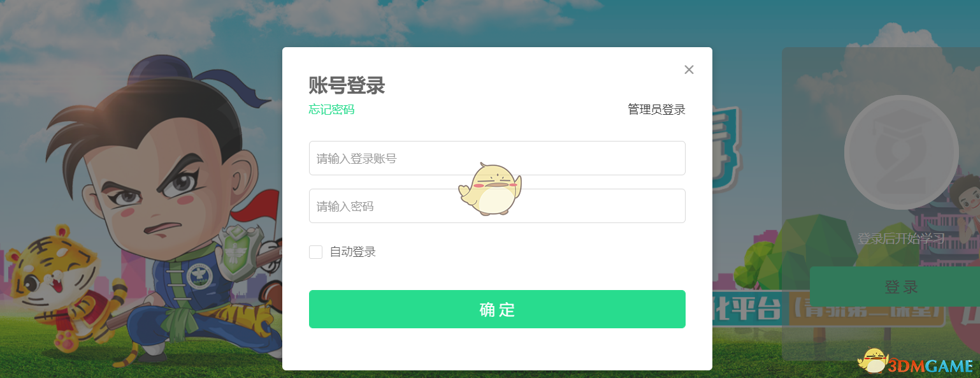980x378 pixels.
Task: Click the yellow chick mascot over the form
Action: pos(489,189)
